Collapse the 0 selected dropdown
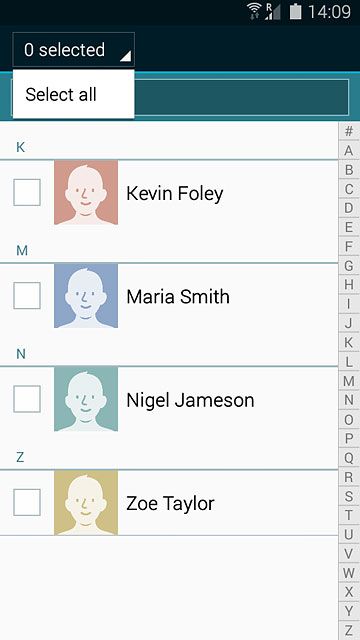Image resolution: width=360 pixels, height=640 pixels. coord(73,49)
